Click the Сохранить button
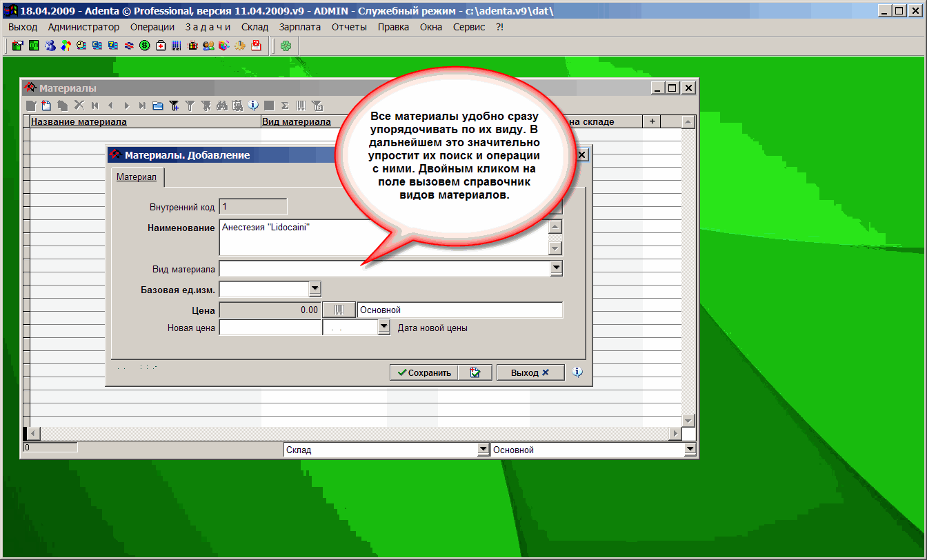 tap(422, 372)
